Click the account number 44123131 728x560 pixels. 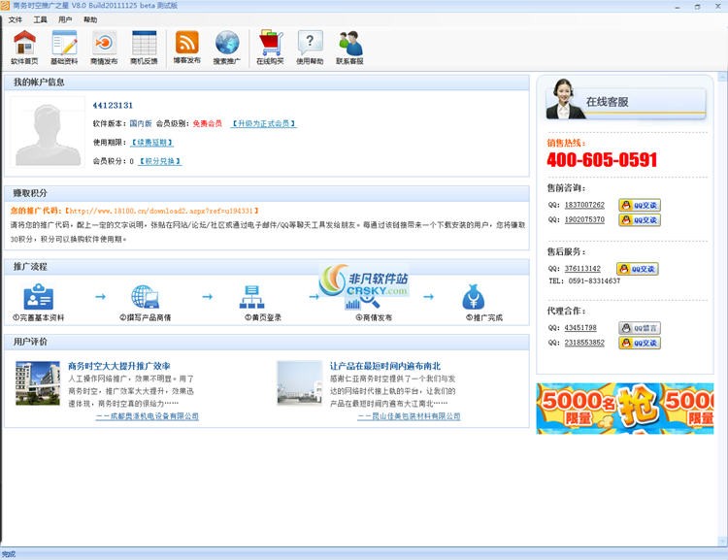[x=113, y=106]
